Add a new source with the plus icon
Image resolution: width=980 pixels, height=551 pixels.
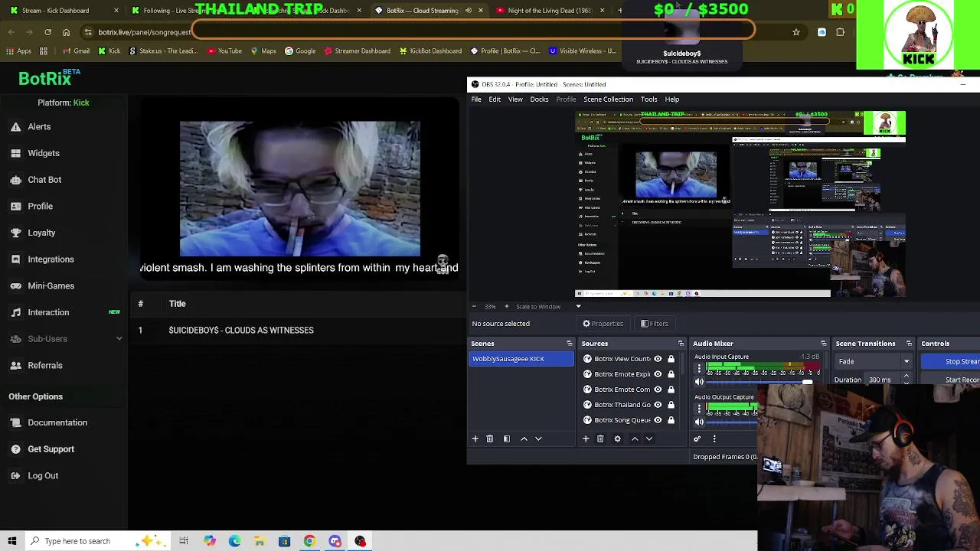(586, 439)
